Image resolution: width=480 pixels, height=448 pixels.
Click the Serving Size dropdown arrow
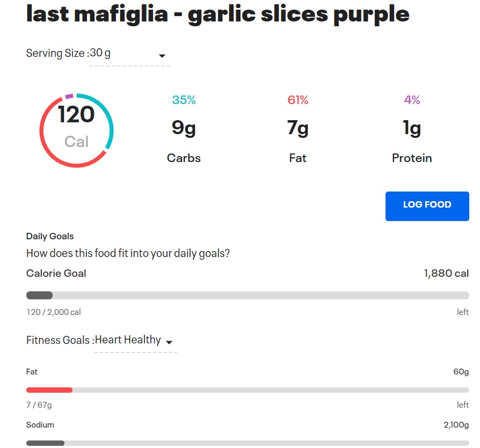[162, 56]
